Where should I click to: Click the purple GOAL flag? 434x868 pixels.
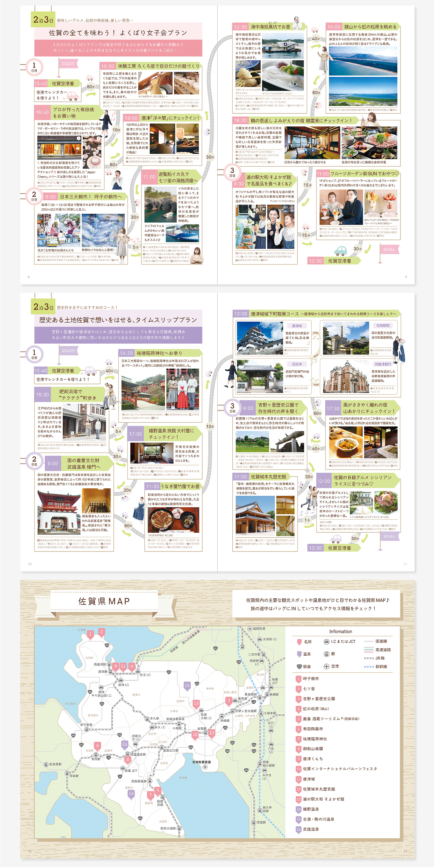(389, 536)
